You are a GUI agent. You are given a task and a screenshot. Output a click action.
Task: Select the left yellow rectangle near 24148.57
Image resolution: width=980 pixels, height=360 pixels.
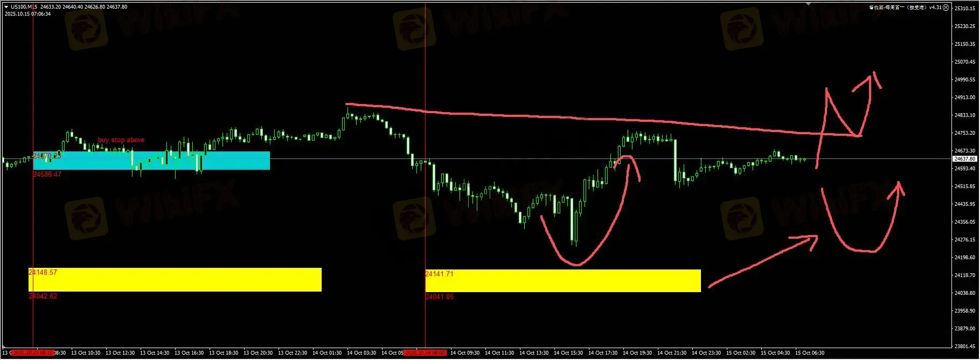pyautogui.click(x=175, y=280)
